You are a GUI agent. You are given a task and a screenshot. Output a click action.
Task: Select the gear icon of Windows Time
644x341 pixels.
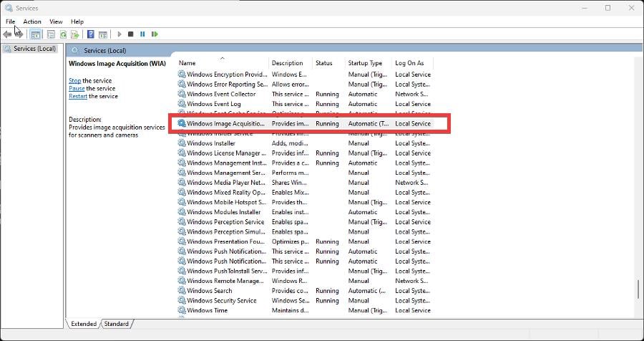click(x=182, y=310)
